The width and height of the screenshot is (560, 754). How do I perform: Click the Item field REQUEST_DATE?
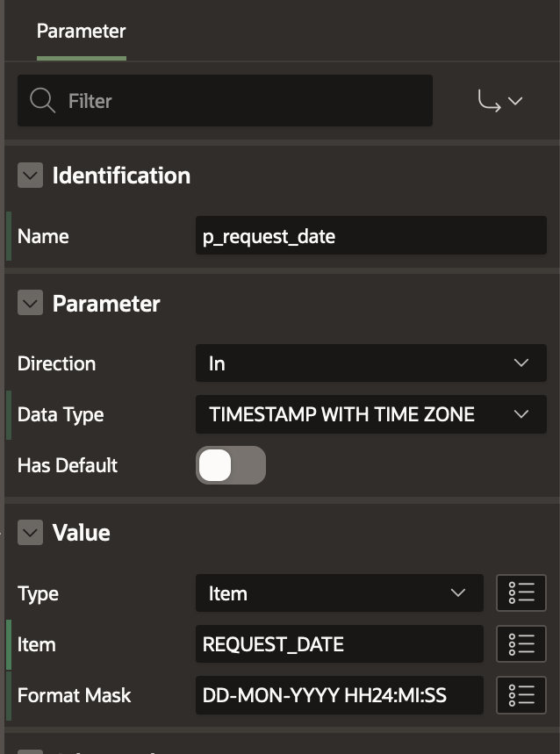[x=339, y=644]
